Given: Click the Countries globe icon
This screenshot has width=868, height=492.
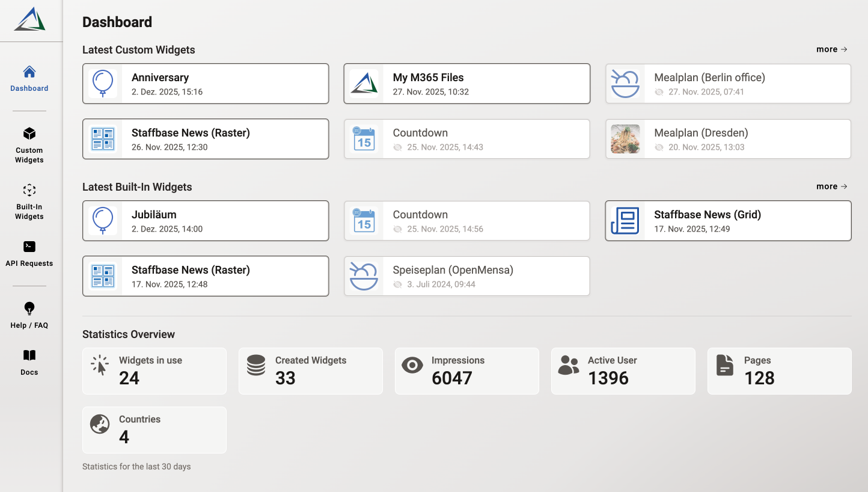Looking at the screenshot, I should pos(100,424).
